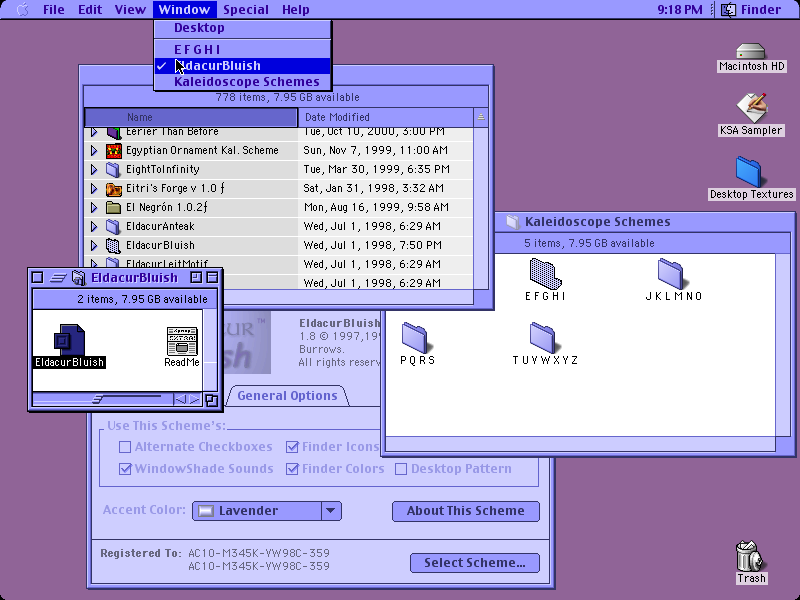Open the View menu
The height and width of the screenshot is (600, 800).
pos(130,10)
